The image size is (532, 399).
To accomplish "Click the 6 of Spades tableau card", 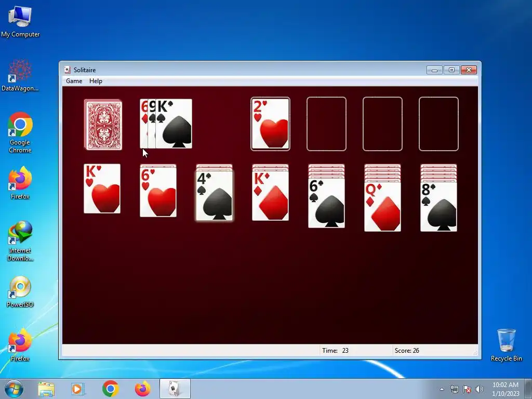I will 326,203.
